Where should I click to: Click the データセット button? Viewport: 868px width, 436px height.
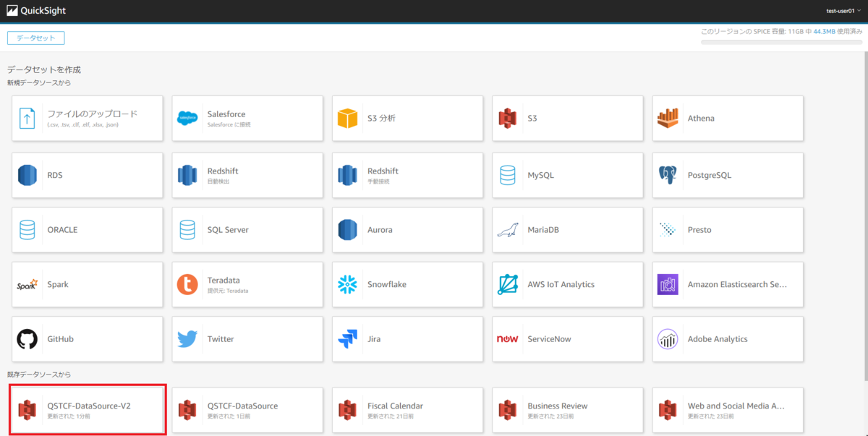(36, 38)
